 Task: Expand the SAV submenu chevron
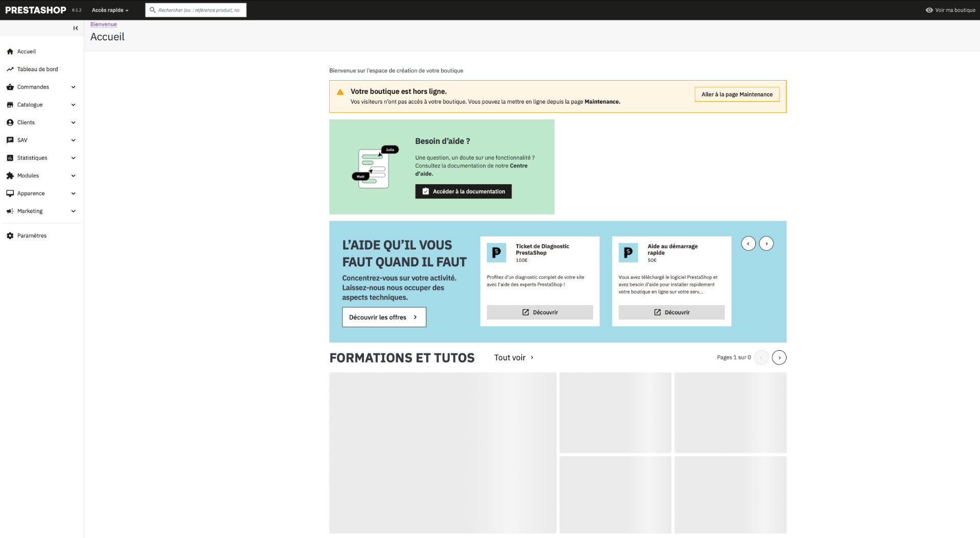click(x=73, y=140)
